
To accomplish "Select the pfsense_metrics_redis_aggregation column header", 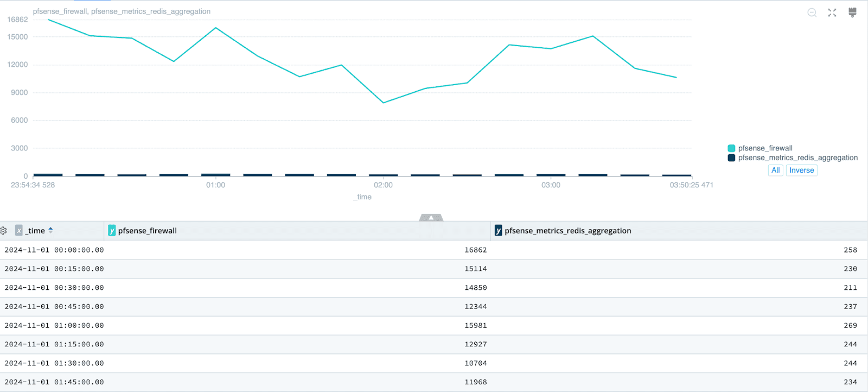I will pyautogui.click(x=567, y=231).
